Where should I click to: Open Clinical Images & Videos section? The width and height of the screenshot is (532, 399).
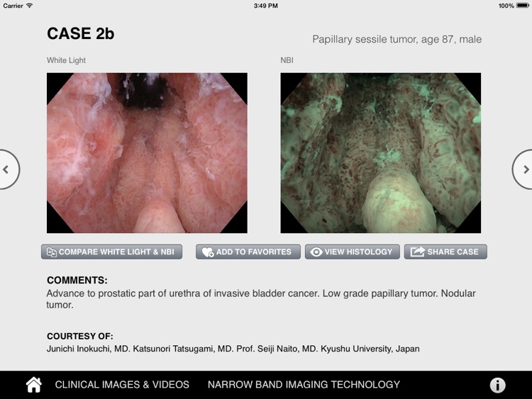click(x=122, y=385)
